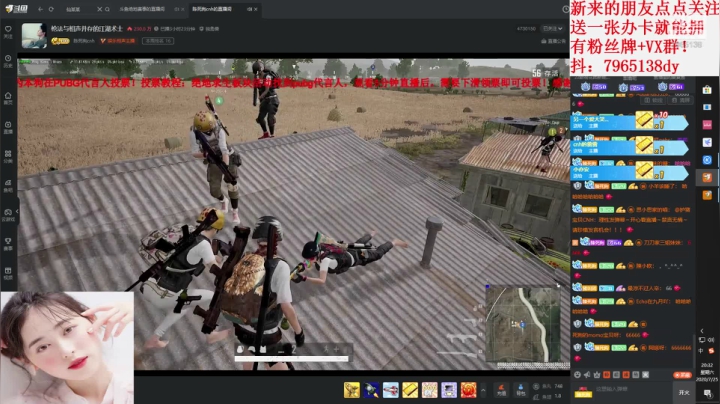Click the fan badge beside the chat input
Image resolution: width=720 pixels, height=404 pixels.
tap(583, 392)
